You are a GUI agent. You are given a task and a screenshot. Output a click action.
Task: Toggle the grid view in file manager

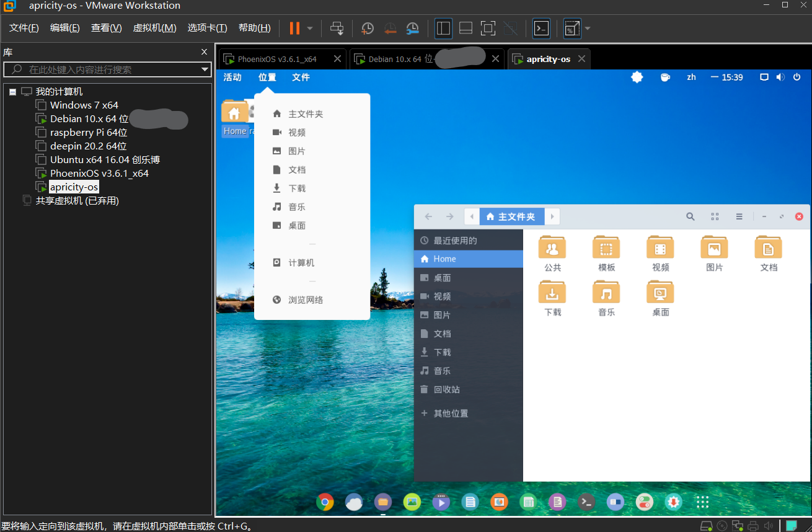tap(715, 216)
